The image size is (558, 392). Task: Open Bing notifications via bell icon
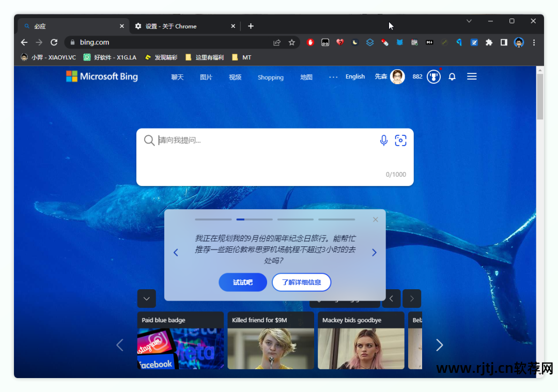pos(452,76)
